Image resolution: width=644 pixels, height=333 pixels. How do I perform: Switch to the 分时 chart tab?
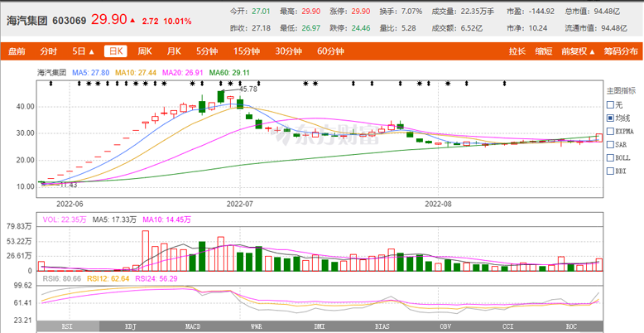(49, 51)
